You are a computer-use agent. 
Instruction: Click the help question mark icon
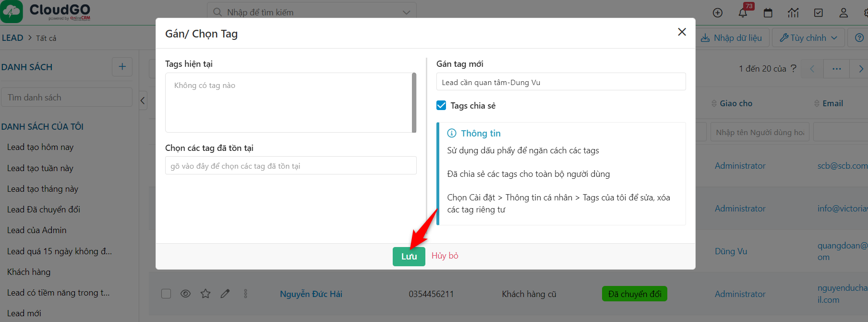(859, 37)
